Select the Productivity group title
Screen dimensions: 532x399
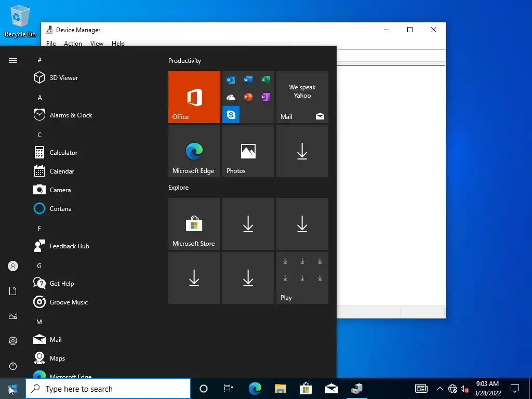point(184,61)
